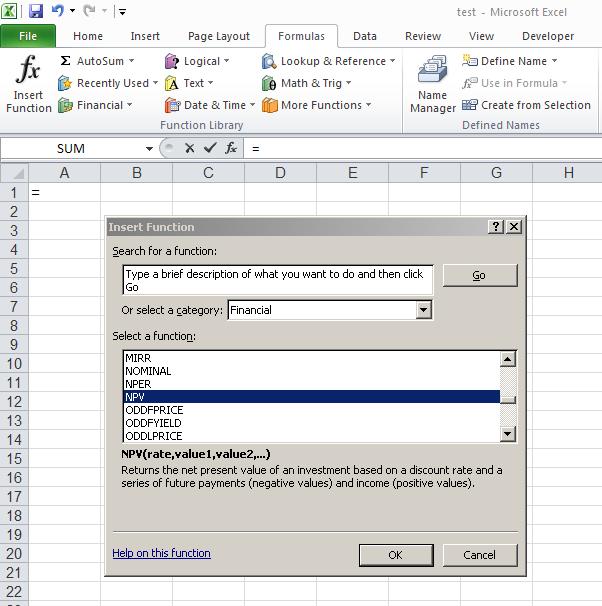Viewport: 602px width, 606px height.
Task: Switch to the Insert tab
Action: click(x=145, y=36)
